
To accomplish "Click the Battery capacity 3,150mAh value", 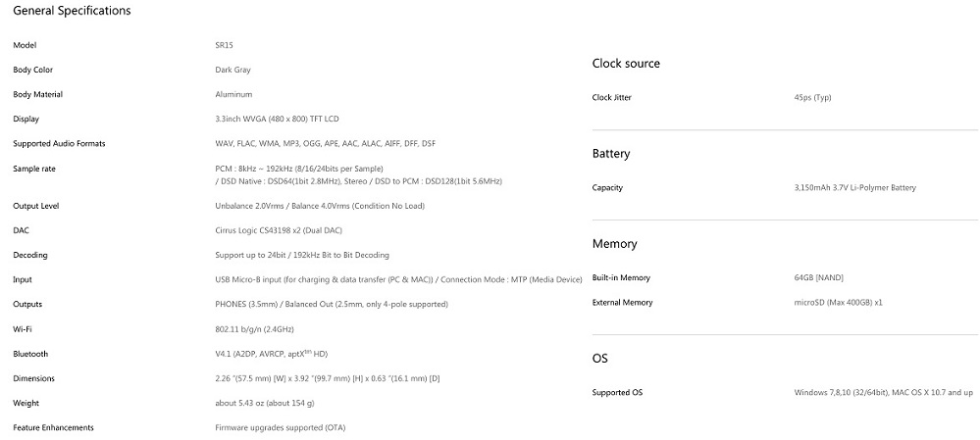I will [855, 187].
